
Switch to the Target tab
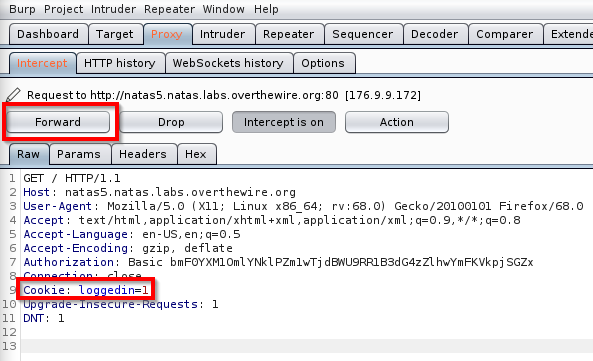(115, 34)
